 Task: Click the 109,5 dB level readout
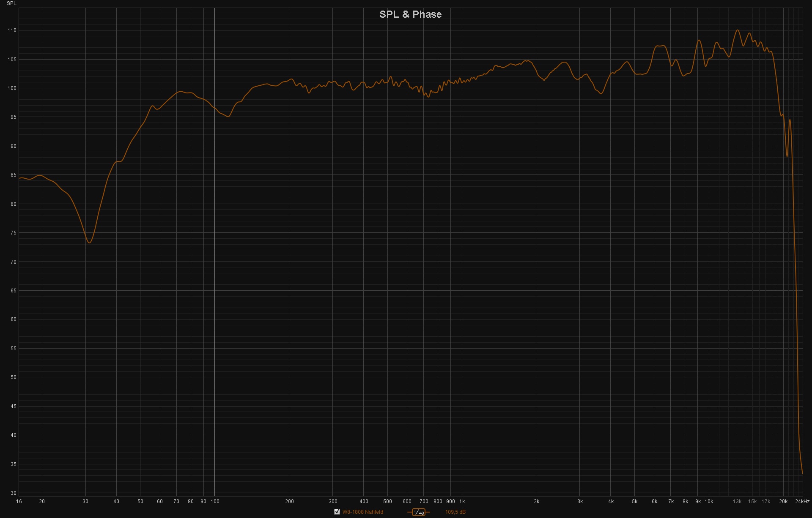pos(455,512)
